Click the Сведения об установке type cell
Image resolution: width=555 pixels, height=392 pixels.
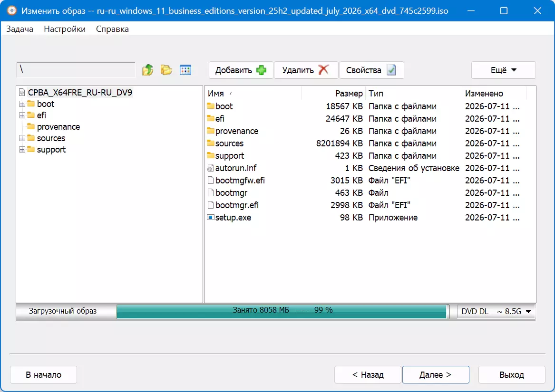[414, 168]
